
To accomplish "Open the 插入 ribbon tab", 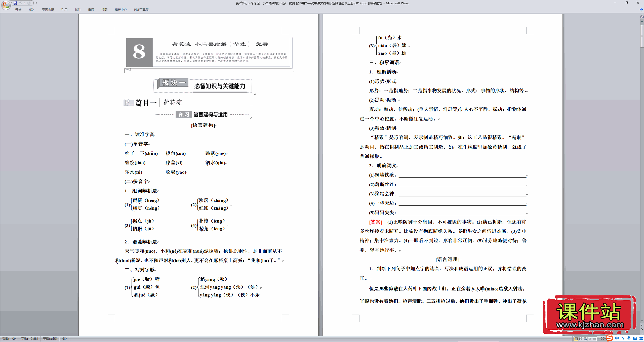I will [31, 10].
